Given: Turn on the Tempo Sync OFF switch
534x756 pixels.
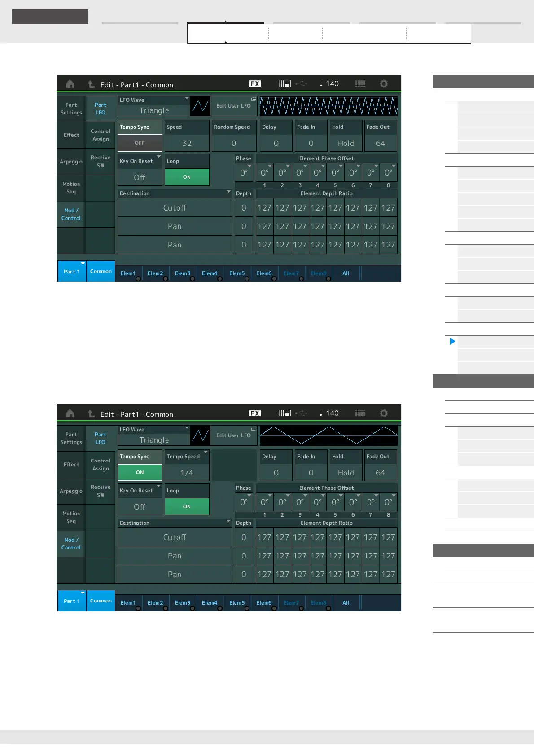Looking at the screenshot, I should (x=140, y=143).
